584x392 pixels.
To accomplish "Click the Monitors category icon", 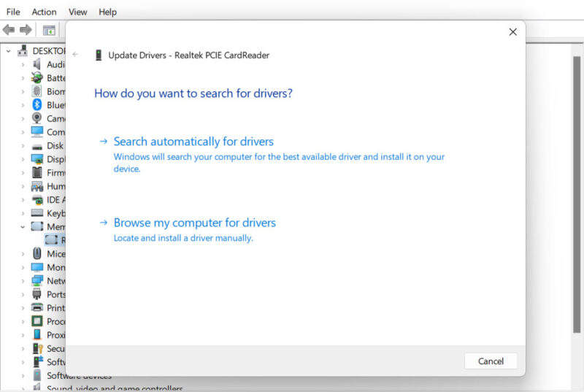I will pos(37,267).
